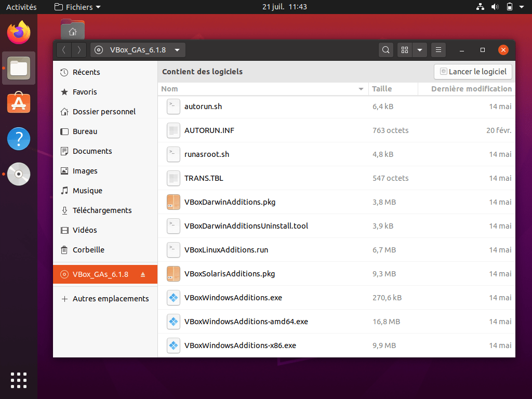Select the AUTORUN.INF file icon
Screen dimensions: 532x399
point(174,130)
